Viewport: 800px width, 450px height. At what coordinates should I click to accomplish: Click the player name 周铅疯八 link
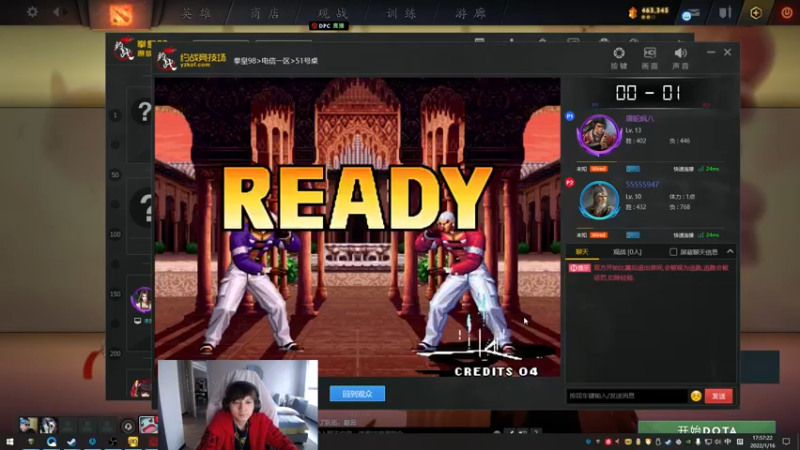pyautogui.click(x=640, y=118)
